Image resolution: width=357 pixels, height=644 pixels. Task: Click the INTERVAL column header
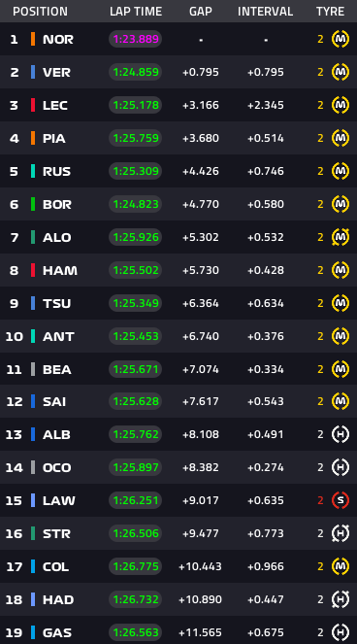point(266,12)
